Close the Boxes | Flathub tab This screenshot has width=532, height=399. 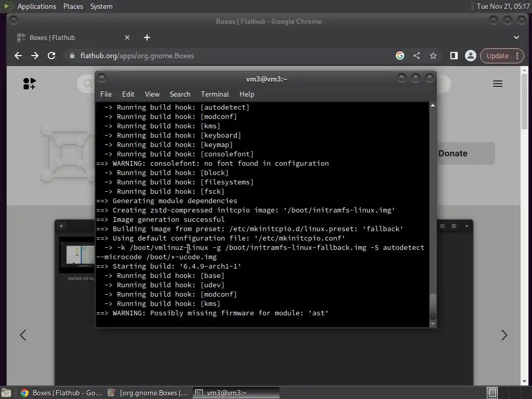coord(127,37)
